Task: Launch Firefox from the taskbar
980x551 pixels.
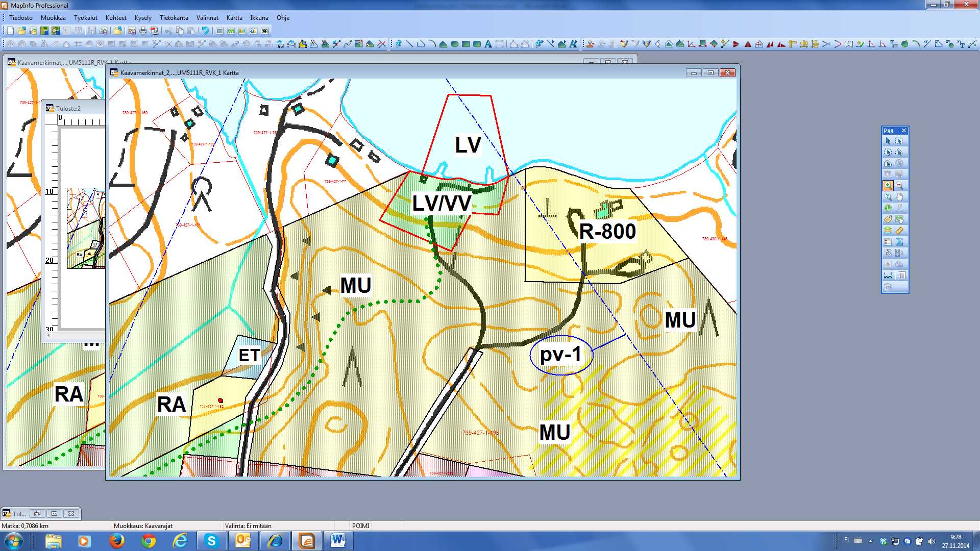Action: click(117, 541)
